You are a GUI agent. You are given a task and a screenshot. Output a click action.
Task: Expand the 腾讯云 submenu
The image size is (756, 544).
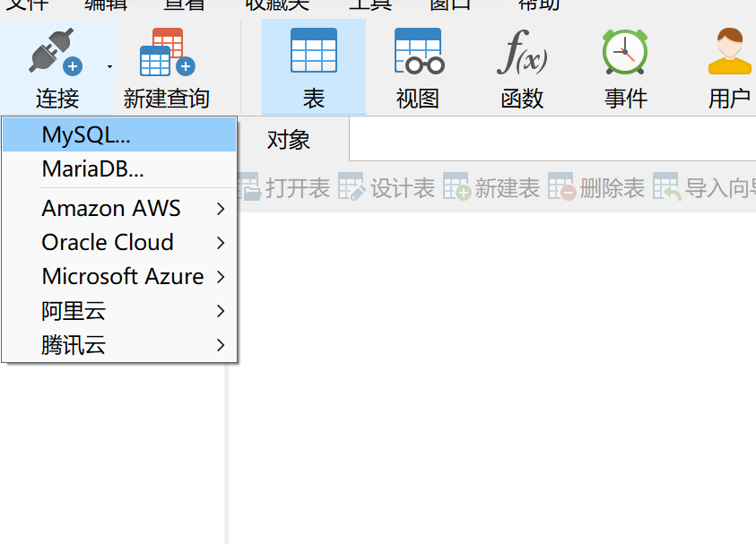(x=119, y=345)
